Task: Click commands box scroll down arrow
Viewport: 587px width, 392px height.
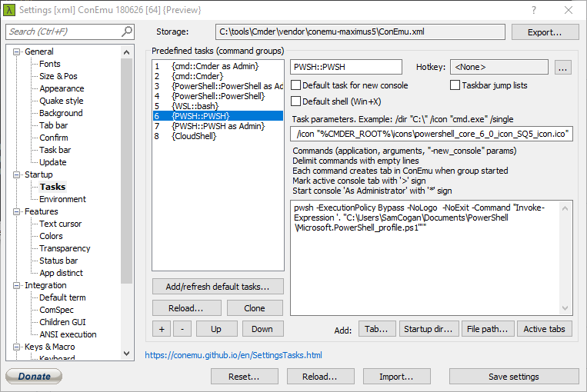Action: click(565, 308)
